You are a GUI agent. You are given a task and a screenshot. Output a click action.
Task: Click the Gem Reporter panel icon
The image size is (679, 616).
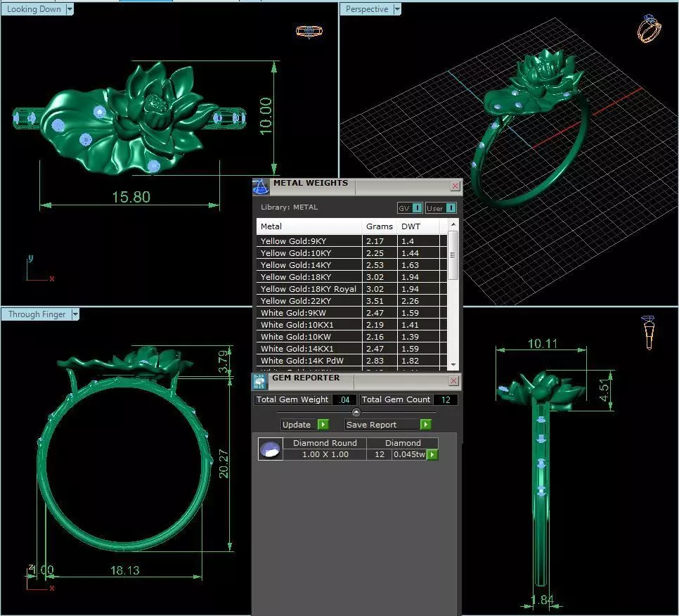click(260, 381)
